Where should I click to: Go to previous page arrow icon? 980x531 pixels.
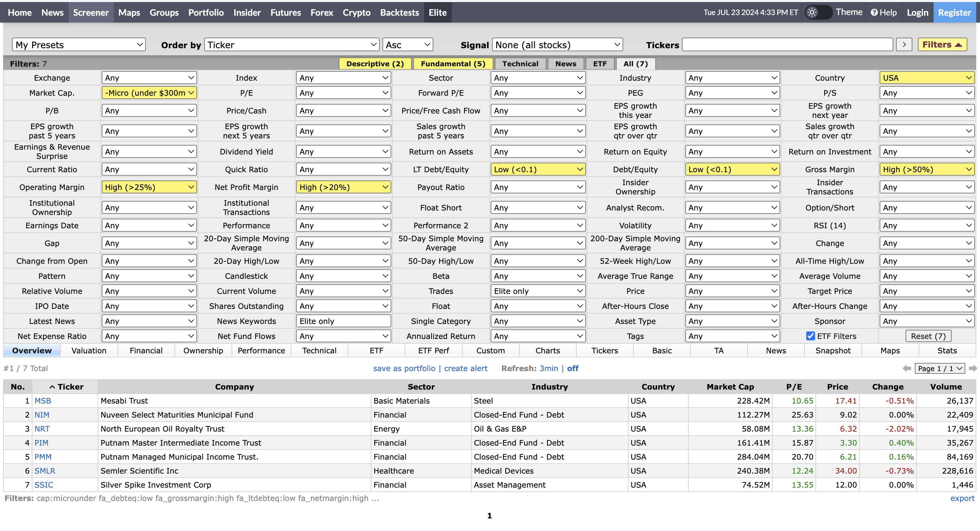pos(907,368)
